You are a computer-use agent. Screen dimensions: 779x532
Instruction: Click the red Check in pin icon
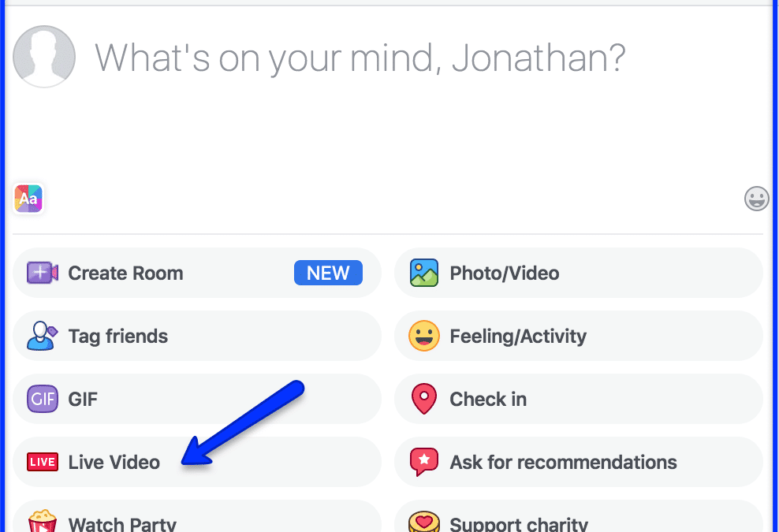(x=423, y=399)
